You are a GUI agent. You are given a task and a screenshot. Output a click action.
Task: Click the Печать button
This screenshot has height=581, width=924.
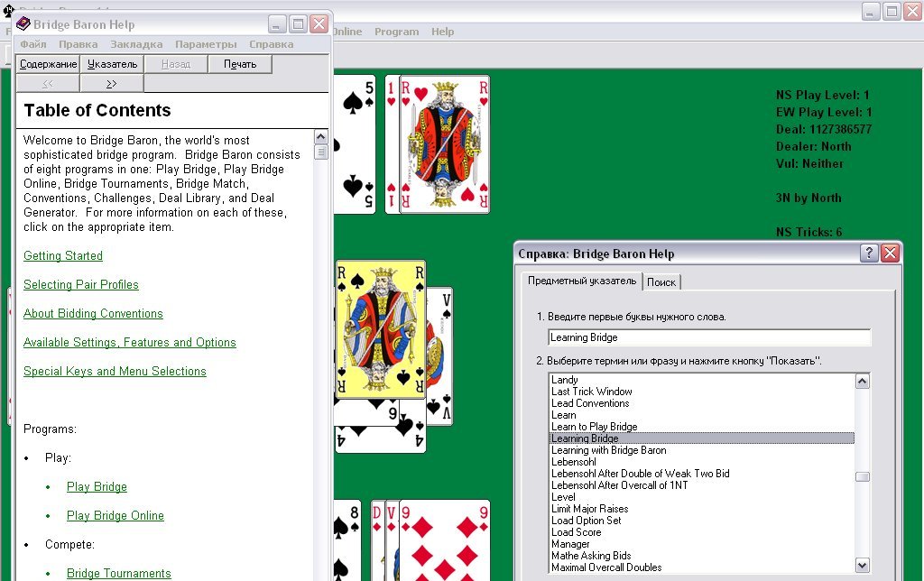pos(240,64)
